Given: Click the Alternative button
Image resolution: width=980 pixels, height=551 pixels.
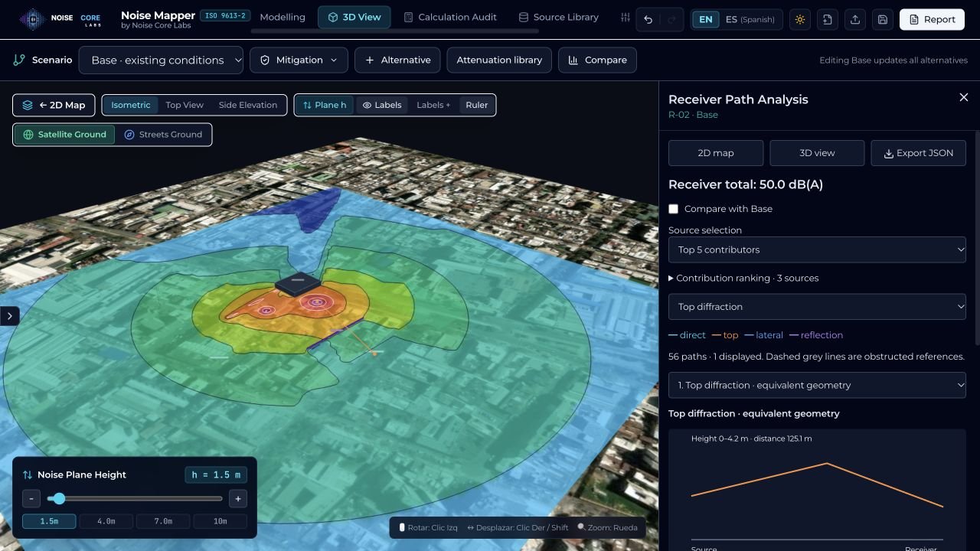Looking at the screenshot, I should click(x=398, y=60).
